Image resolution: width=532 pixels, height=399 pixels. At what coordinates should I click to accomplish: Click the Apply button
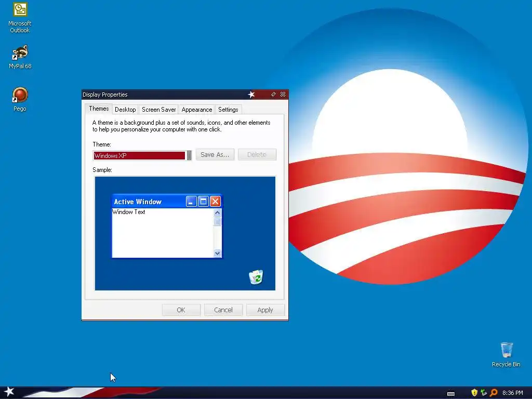[265, 310]
